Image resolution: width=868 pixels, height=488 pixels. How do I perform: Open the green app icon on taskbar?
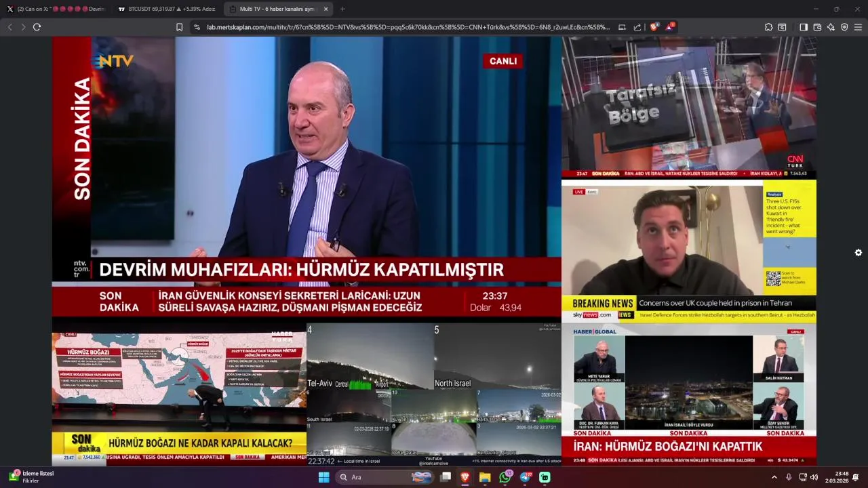[545, 477]
